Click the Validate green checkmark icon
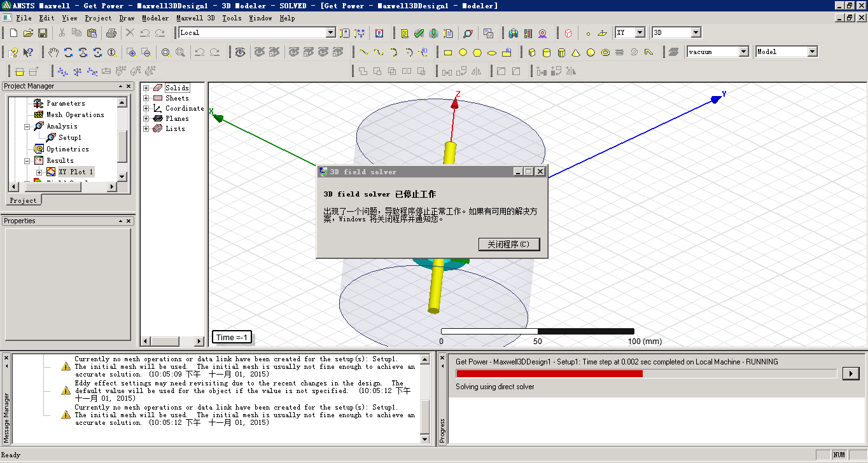 419,32
